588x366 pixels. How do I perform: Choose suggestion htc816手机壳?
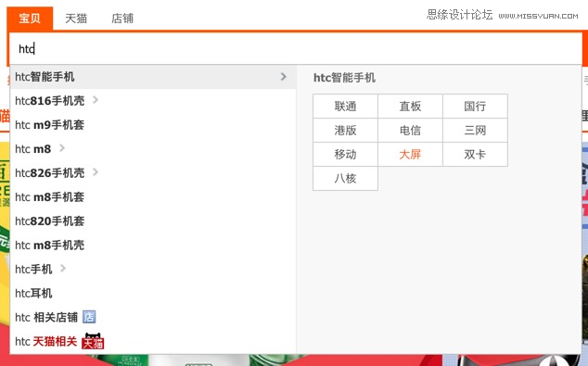point(49,101)
